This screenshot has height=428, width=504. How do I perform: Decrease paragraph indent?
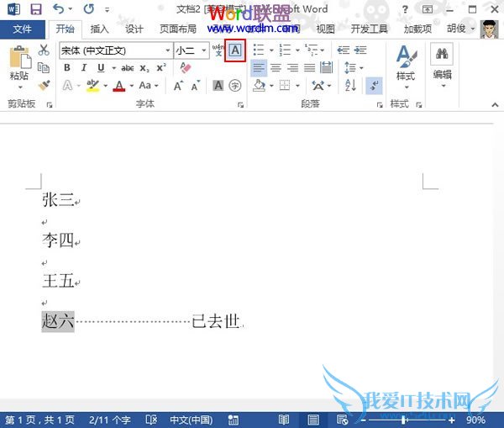344,50
